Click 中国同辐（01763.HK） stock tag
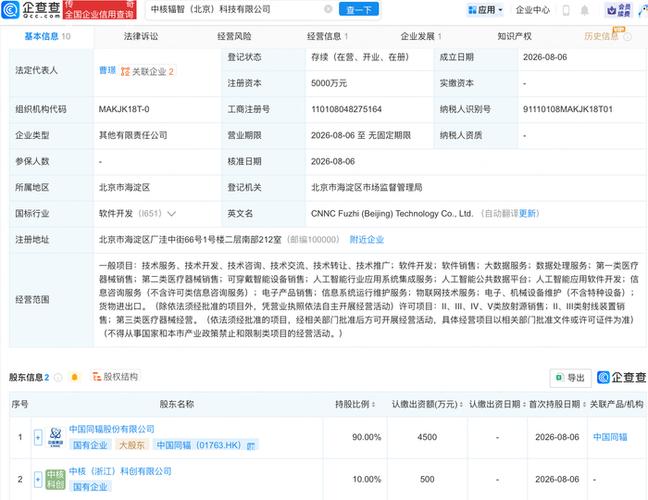 (x=205, y=445)
